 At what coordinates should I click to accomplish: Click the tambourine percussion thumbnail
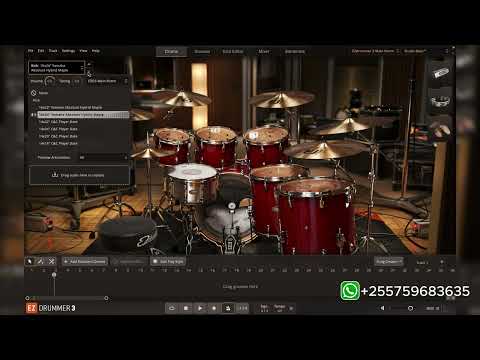pyautogui.click(x=441, y=101)
